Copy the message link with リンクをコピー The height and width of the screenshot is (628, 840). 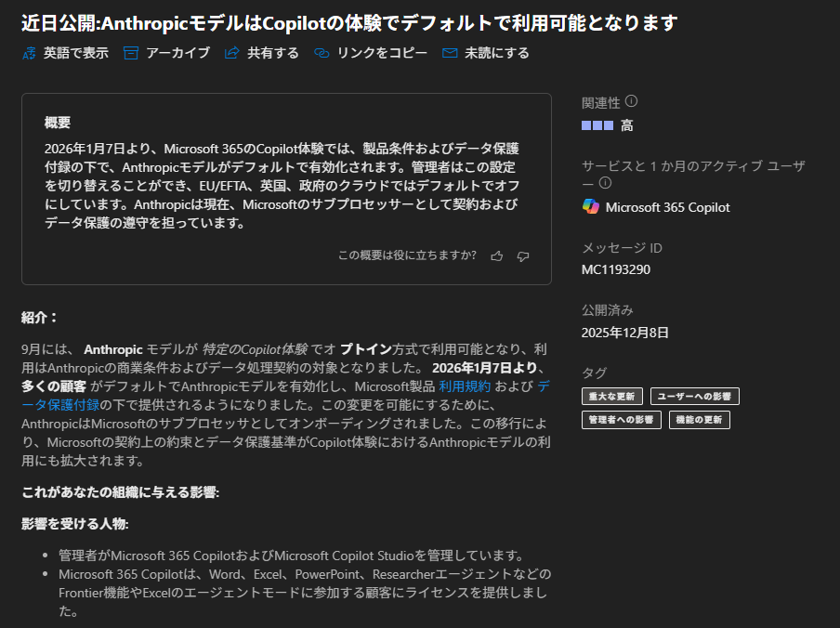322,53
